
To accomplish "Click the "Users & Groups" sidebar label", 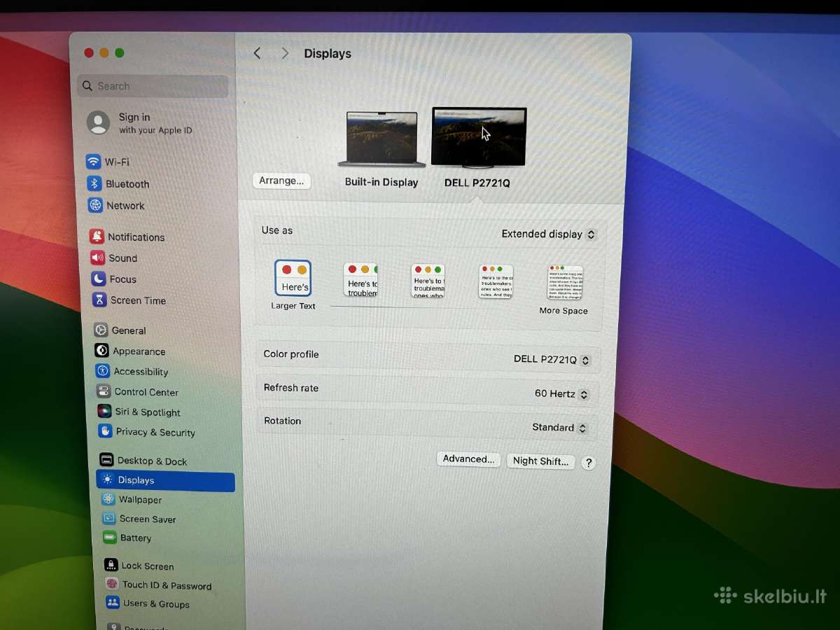I will [x=156, y=604].
